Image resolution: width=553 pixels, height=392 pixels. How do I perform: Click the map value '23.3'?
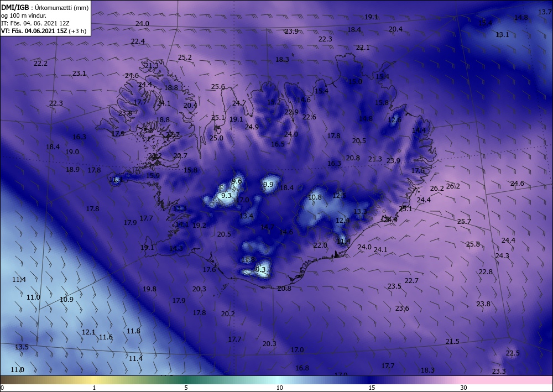point(499,371)
